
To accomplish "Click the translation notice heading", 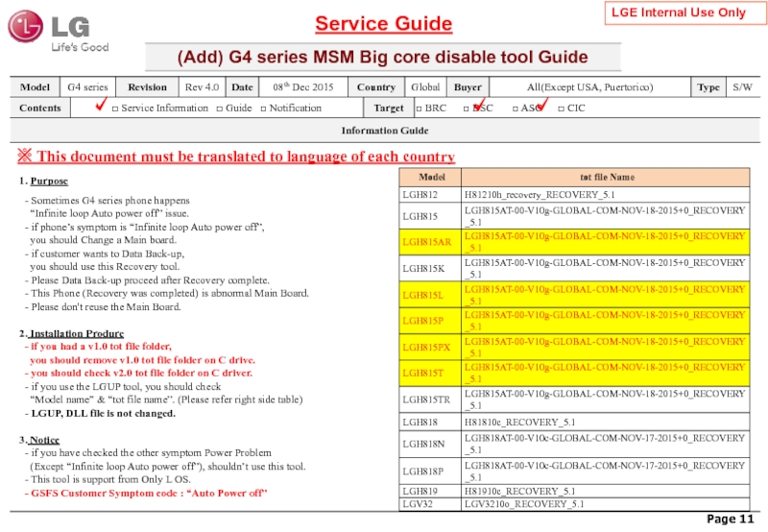I will tap(236, 157).
